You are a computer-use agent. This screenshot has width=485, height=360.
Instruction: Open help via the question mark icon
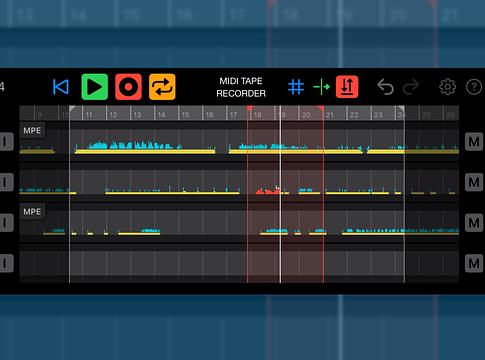473,87
